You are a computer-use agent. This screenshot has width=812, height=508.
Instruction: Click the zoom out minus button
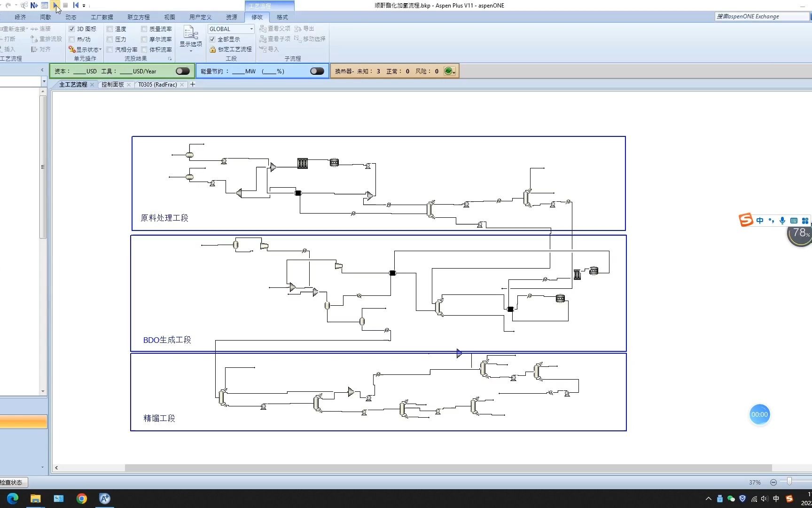point(773,482)
